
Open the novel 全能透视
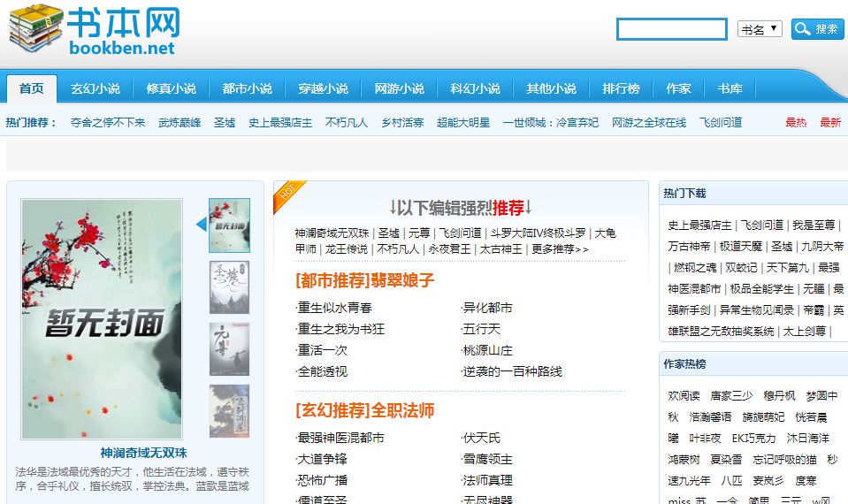point(323,371)
